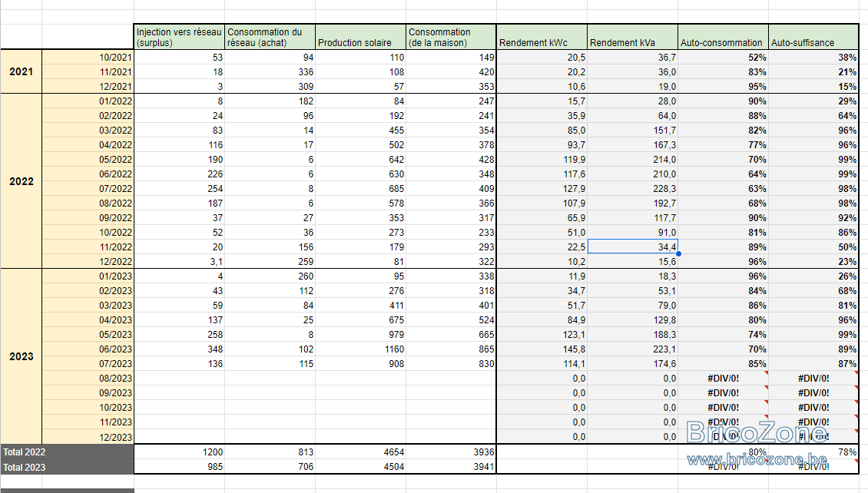Click the fill handle dot of selected cell
The width and height of the screenshot is (868, 493).
tap(678, 254)
